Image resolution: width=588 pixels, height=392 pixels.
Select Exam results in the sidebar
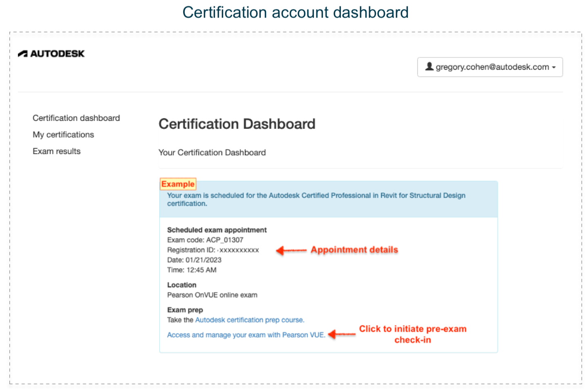click(x=56, y=151)
